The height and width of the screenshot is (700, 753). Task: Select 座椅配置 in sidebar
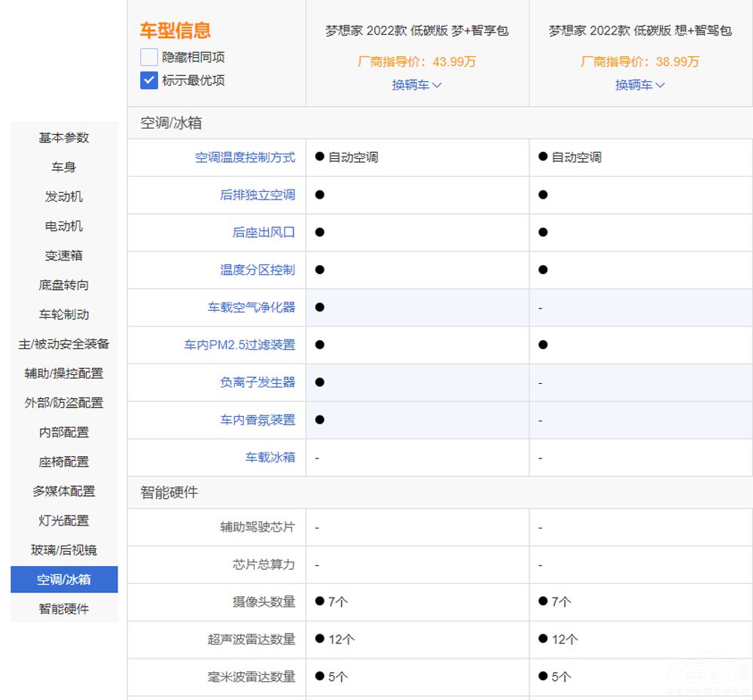coord(64,461)
